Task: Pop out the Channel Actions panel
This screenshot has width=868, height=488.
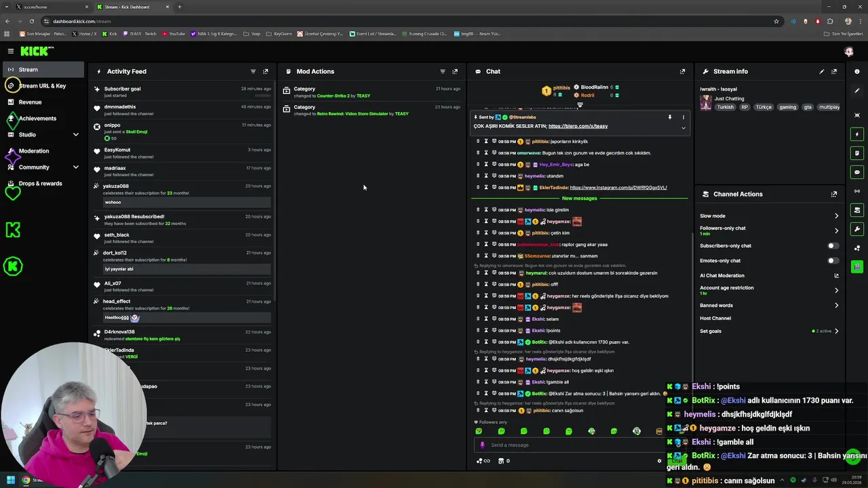Action: tap(833, 194)
